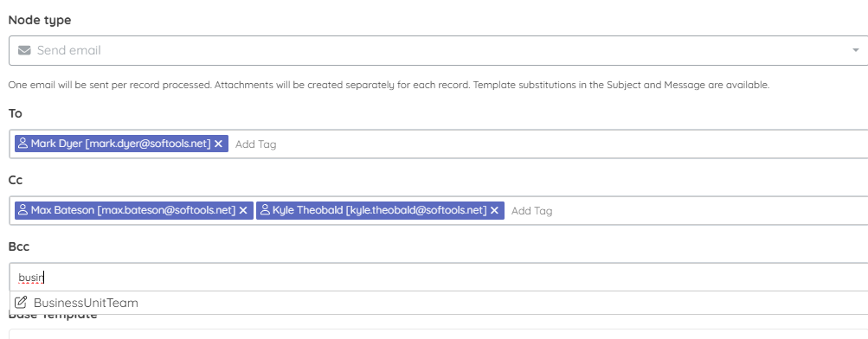Remove Max Bateson from the Cc field
The image size is (868, 339).
[243, 210]
